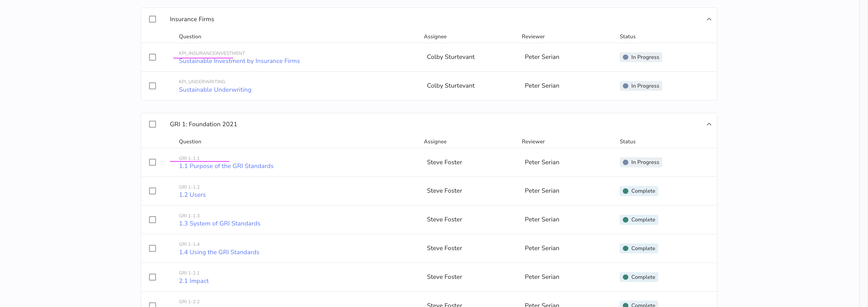Tick checkbox for Sustainable Underwriting row
This screenshot has width=868, height=307.
pyautogui.click(x=152, y=86)
